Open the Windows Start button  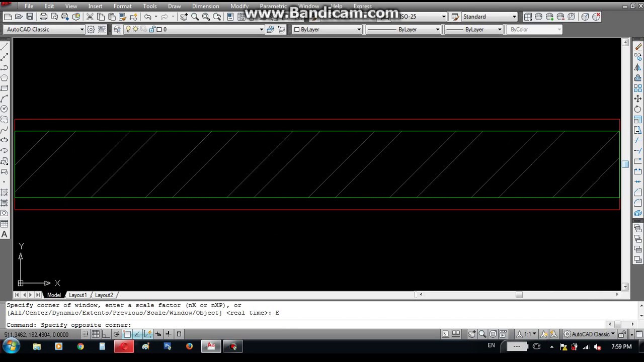point(11,346)
